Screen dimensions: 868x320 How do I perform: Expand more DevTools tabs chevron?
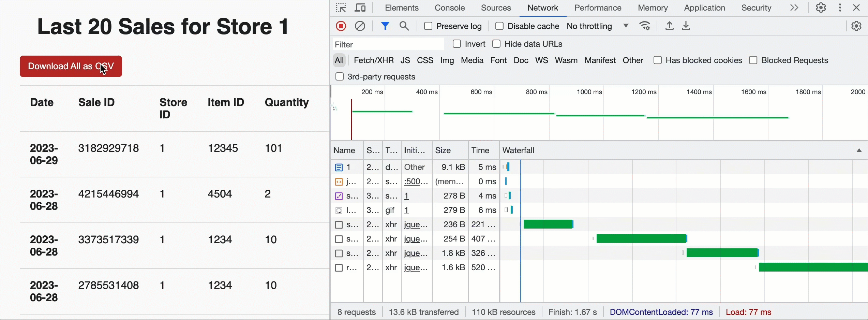click(794, 8)
